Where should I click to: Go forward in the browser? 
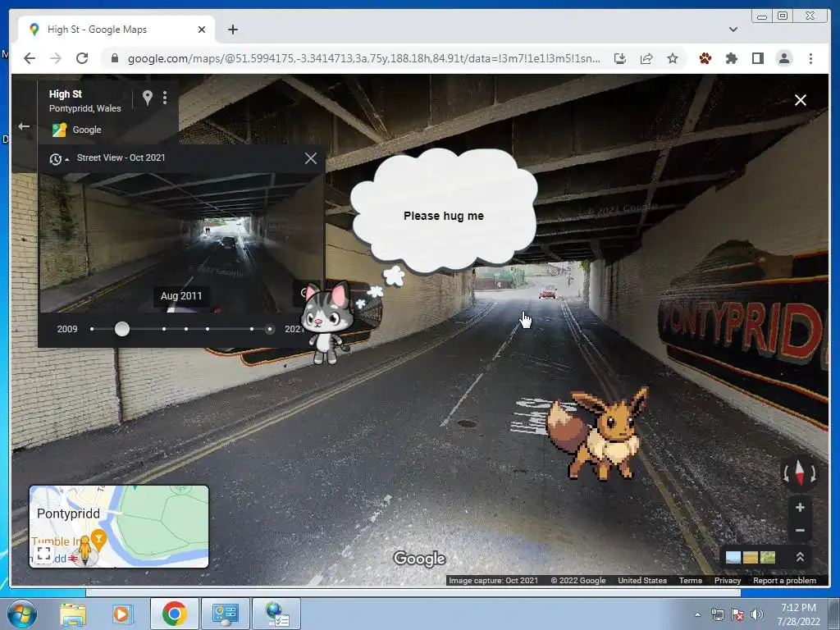pos(56,58)
